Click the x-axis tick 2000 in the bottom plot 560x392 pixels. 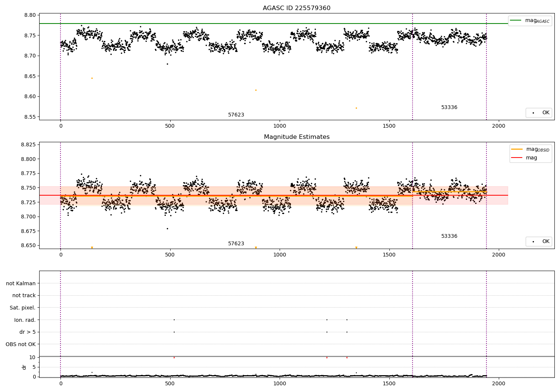pos(499,383)
